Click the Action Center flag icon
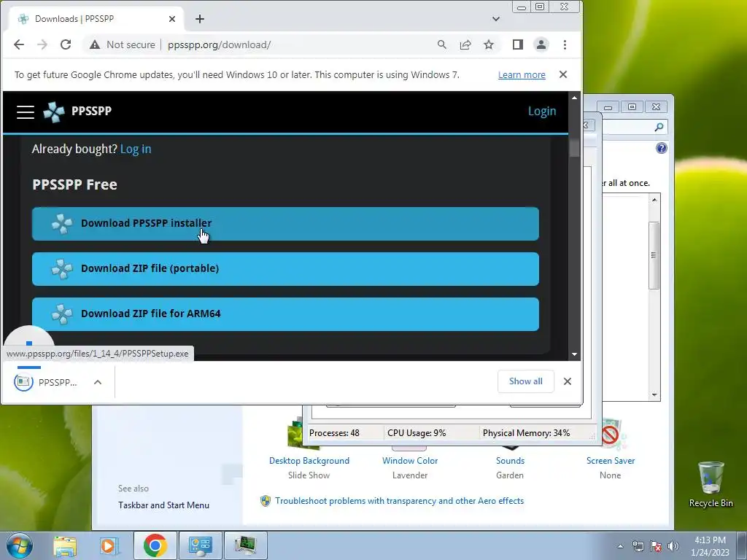The height and width of the screenshot is (560, 747). pos(656,546)
